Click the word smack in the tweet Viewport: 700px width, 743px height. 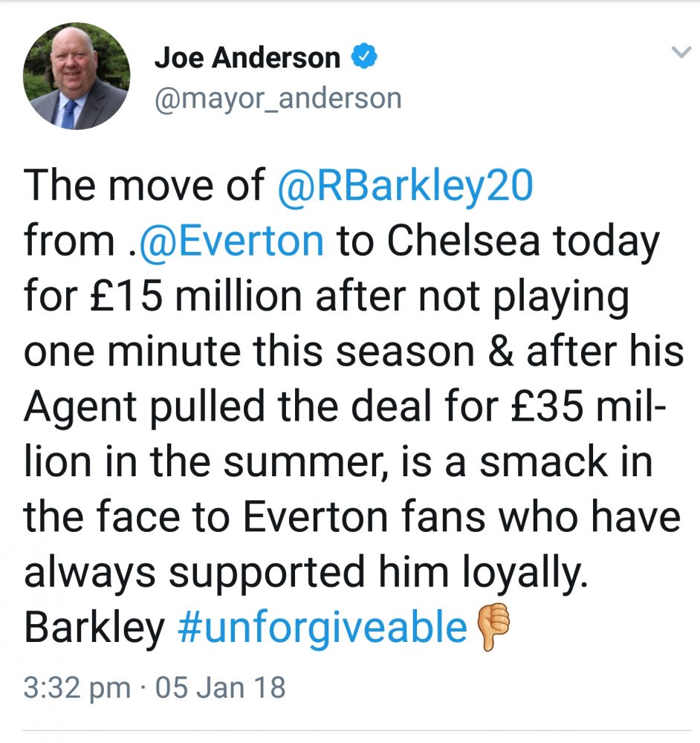544,462
